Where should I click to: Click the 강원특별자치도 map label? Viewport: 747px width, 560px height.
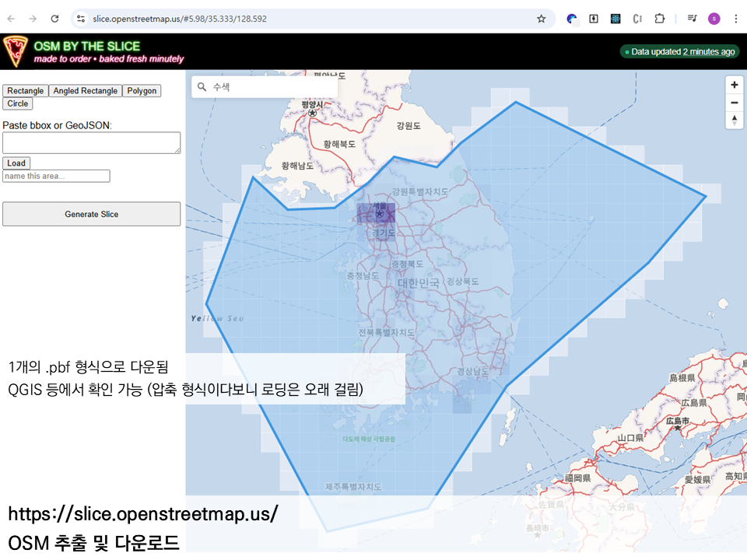coord(419,191)
